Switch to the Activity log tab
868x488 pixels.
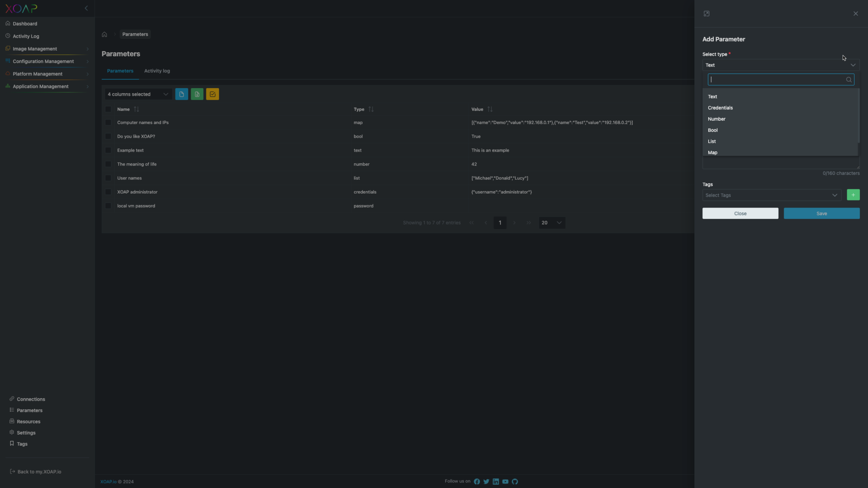(157, 71)
